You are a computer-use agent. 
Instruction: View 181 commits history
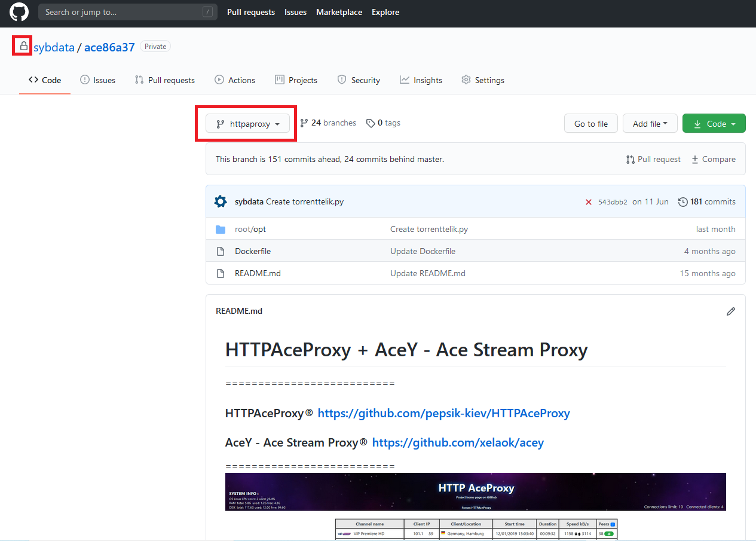click(x=708, y=201)
